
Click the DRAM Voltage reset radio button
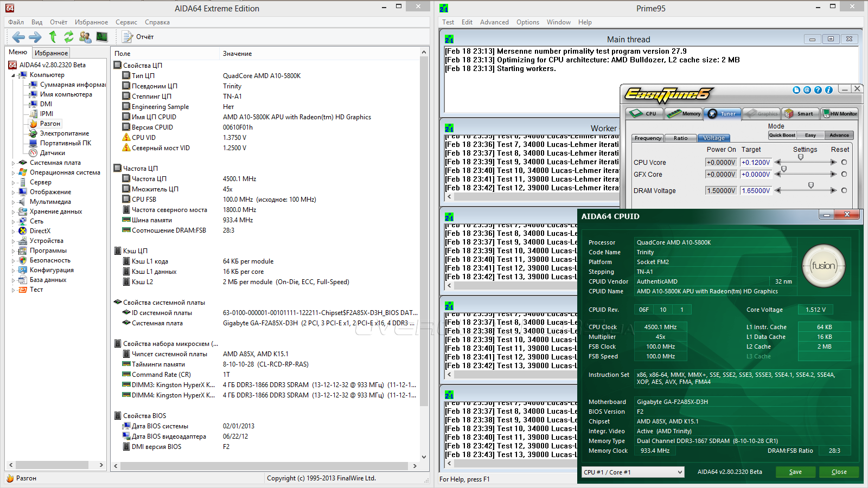click(x=844, y=190)
